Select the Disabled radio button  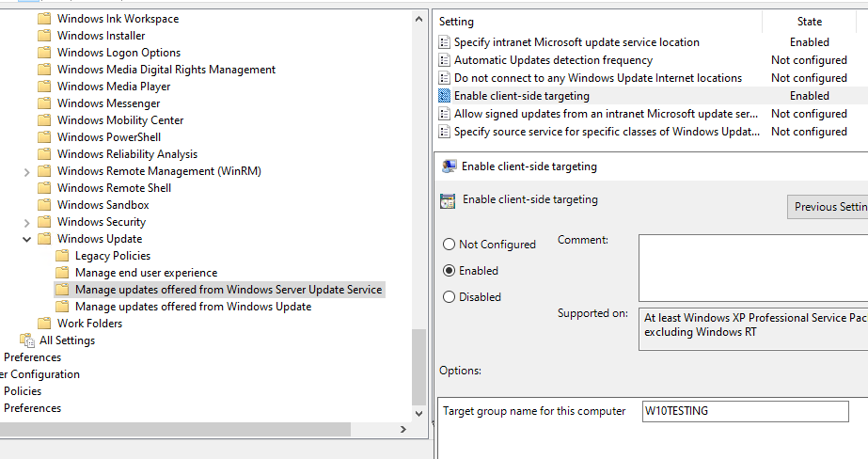[449, 297]
